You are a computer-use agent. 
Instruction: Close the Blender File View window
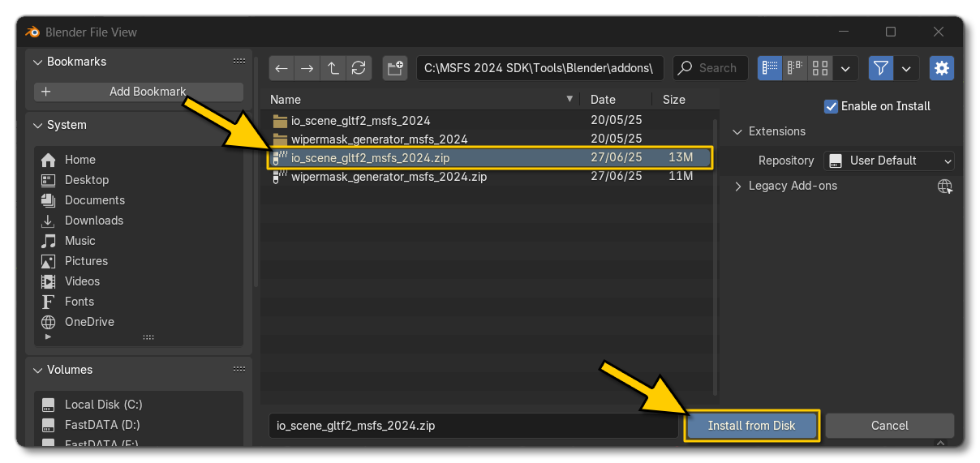pyautogui.click(x=939, y=32)
